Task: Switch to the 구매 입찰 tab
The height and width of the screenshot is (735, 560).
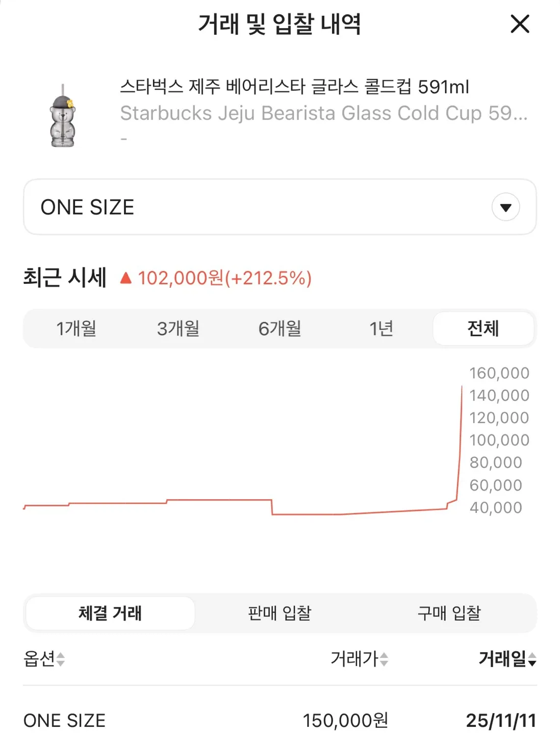Action: (x=449, y=613)
